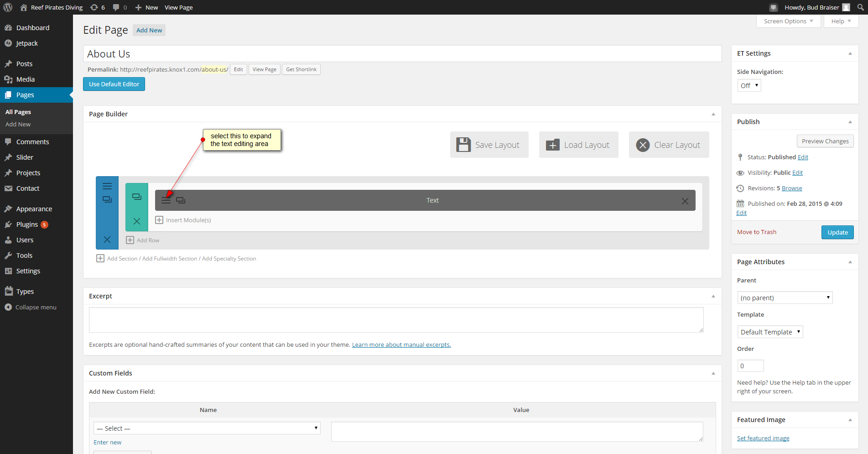Open the comments bubble in admin bar
Screen dimensions: 868x454
[120, 7]
